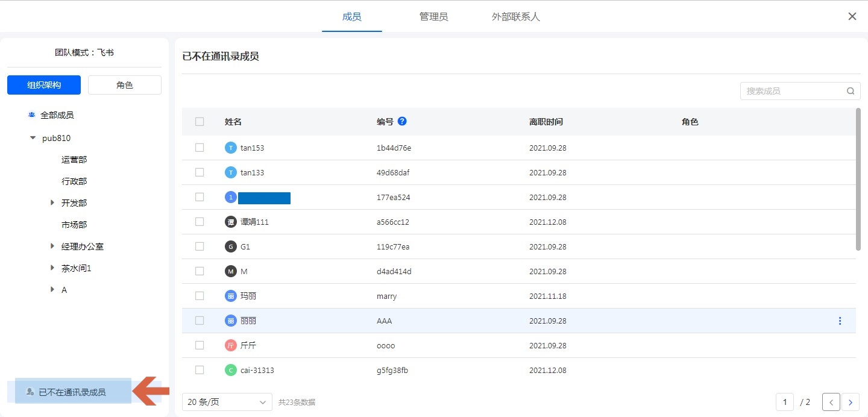This screenshot has width=868, height=417.
Task: Expand the 开发部 department node
Action: pos(52,203)
